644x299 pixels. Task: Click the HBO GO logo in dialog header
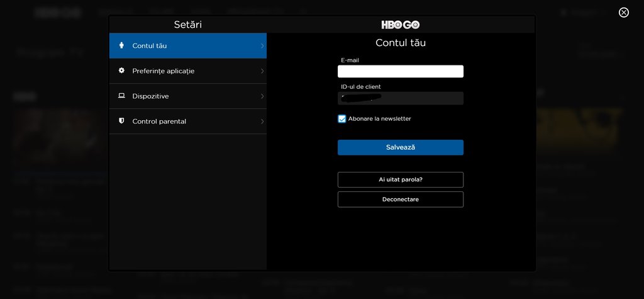[401, 25]
